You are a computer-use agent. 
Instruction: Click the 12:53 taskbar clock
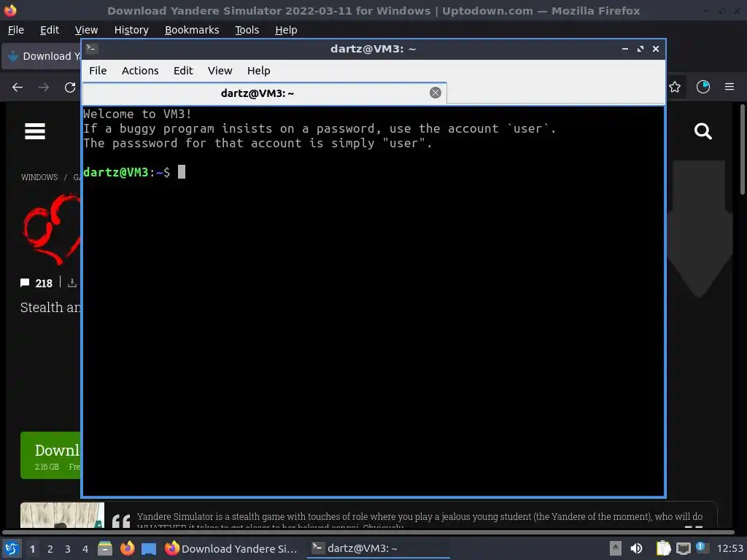coord(729,548)
